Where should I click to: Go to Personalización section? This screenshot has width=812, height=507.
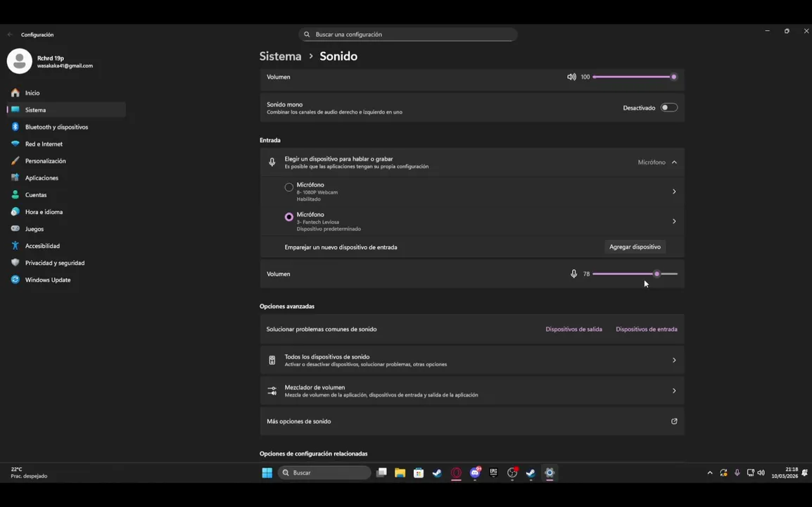(45, 161)
